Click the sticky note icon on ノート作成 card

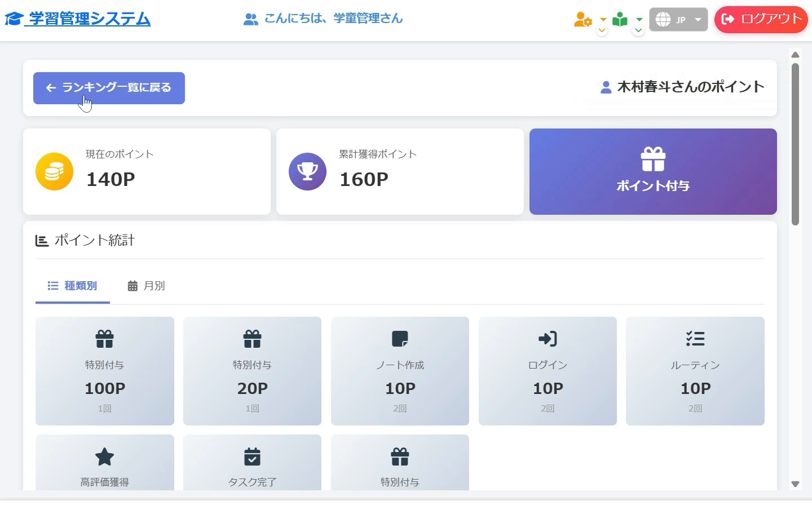click(400, 339)
